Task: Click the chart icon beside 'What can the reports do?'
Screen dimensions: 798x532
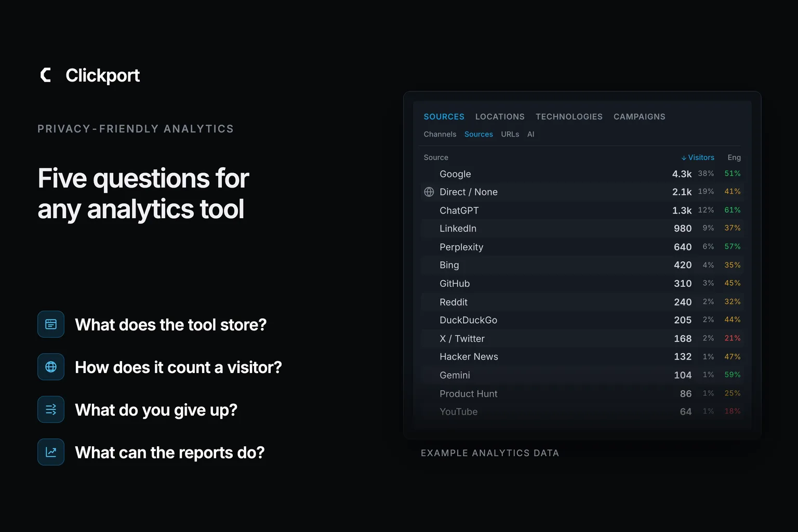Action: (51, 452)
